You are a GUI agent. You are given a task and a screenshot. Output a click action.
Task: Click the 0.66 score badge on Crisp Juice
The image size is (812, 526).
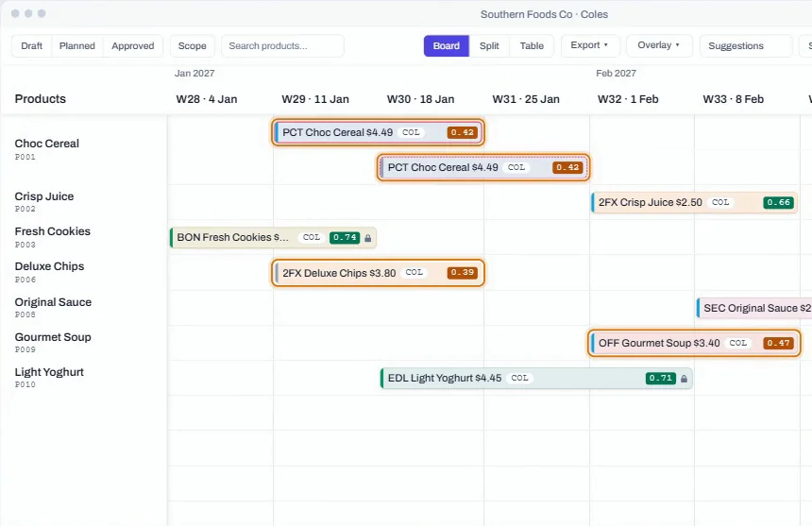778,202
